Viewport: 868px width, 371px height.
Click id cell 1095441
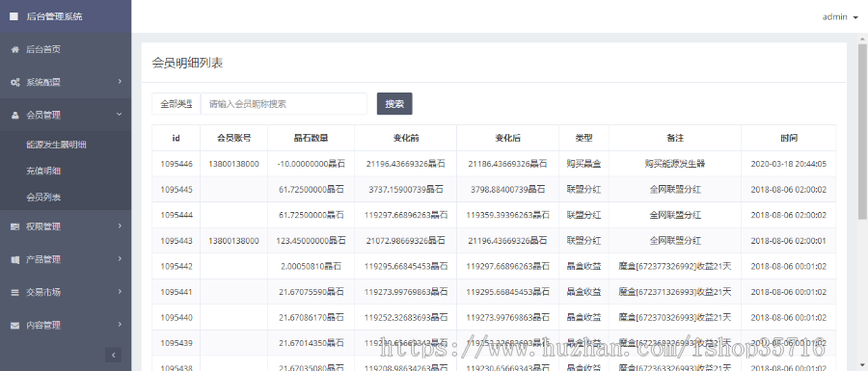coord(176,292)
